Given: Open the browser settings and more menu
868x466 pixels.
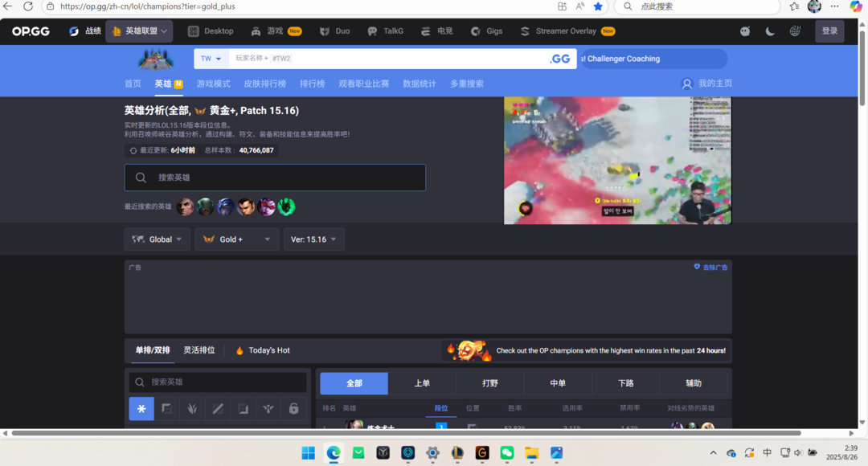Looking at the screenshot, I should click(835, 6).
